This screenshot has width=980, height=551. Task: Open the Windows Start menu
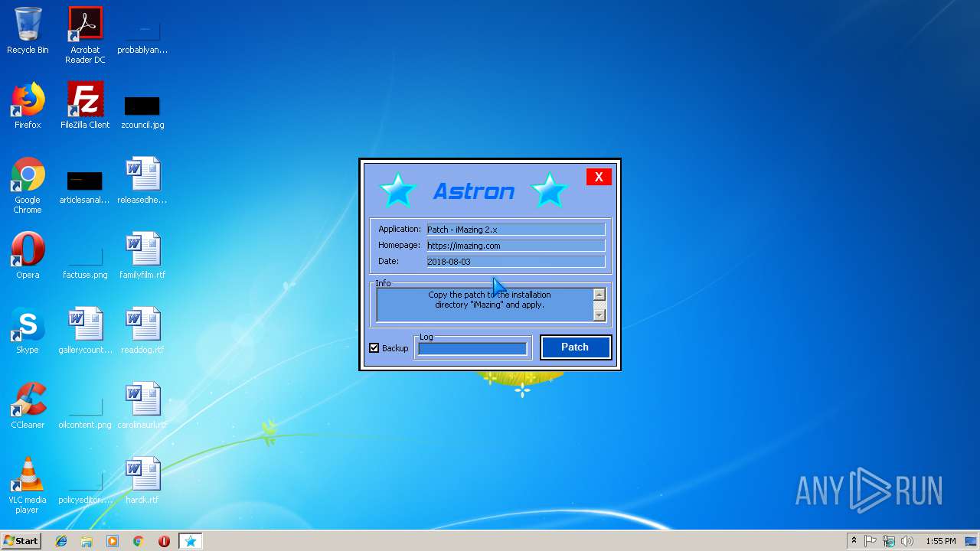click(x=21, y=540)
